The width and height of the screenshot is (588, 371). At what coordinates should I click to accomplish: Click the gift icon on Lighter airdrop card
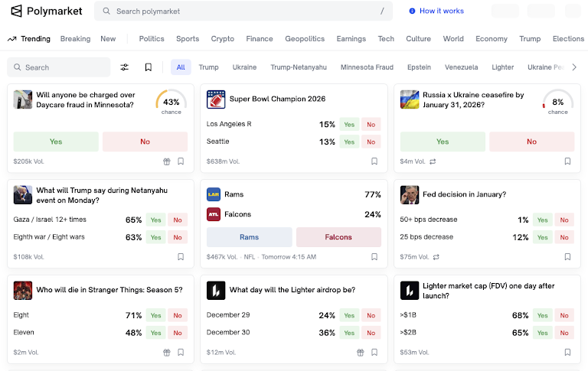pos(361,353)
